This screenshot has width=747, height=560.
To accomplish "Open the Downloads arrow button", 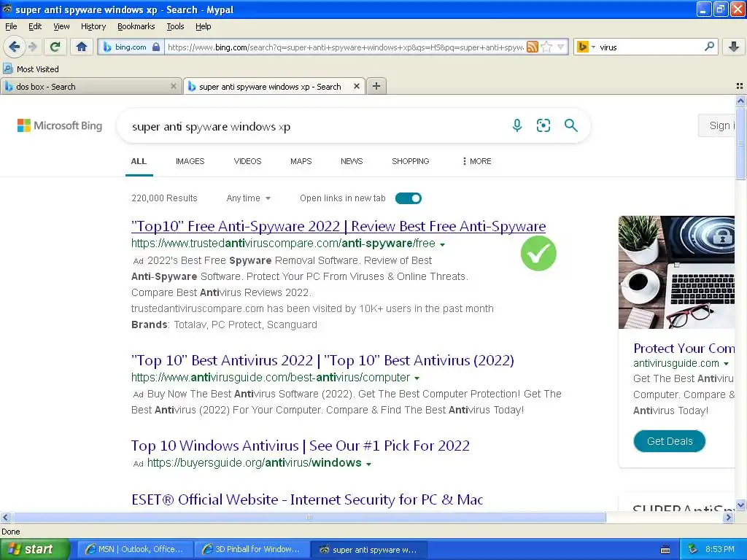I will pos(734,47).
